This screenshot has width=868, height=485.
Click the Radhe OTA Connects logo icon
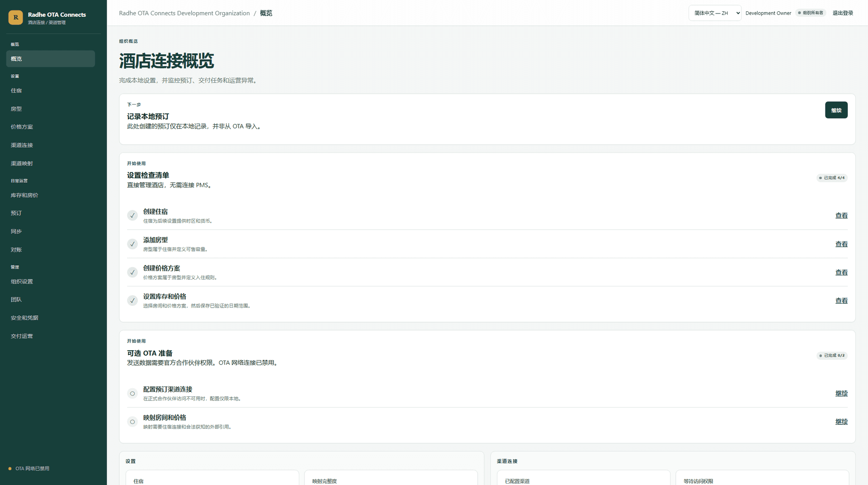tap(16, 18)
